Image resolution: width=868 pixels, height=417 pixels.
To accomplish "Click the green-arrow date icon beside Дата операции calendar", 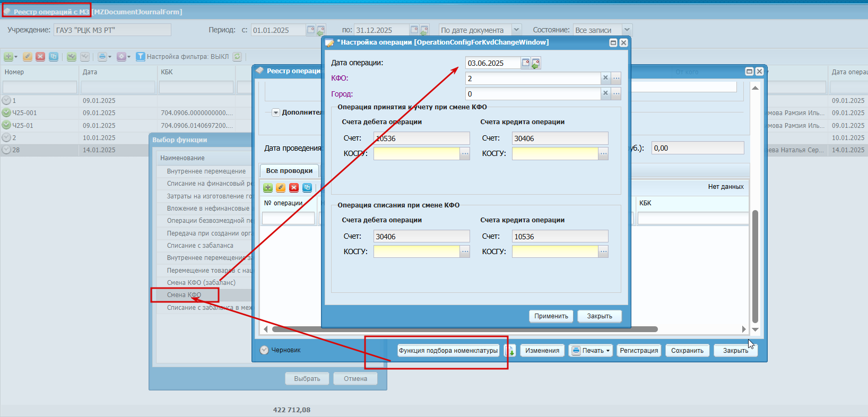I will tap(536, 63).
